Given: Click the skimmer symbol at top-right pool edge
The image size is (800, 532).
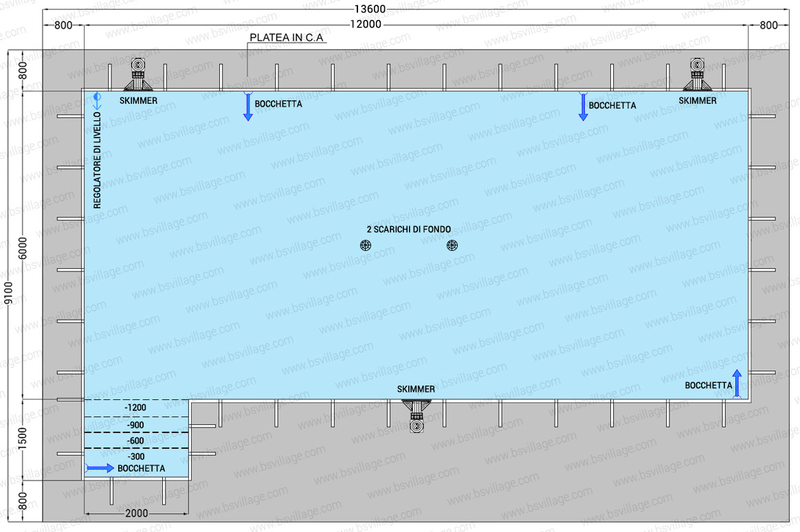Looking at the screenshot, I should coord(698,74).
